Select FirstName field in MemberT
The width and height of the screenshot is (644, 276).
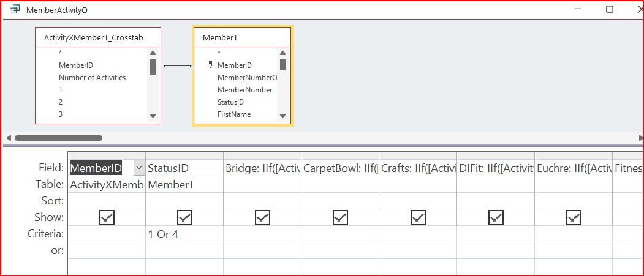click(233, 114)
